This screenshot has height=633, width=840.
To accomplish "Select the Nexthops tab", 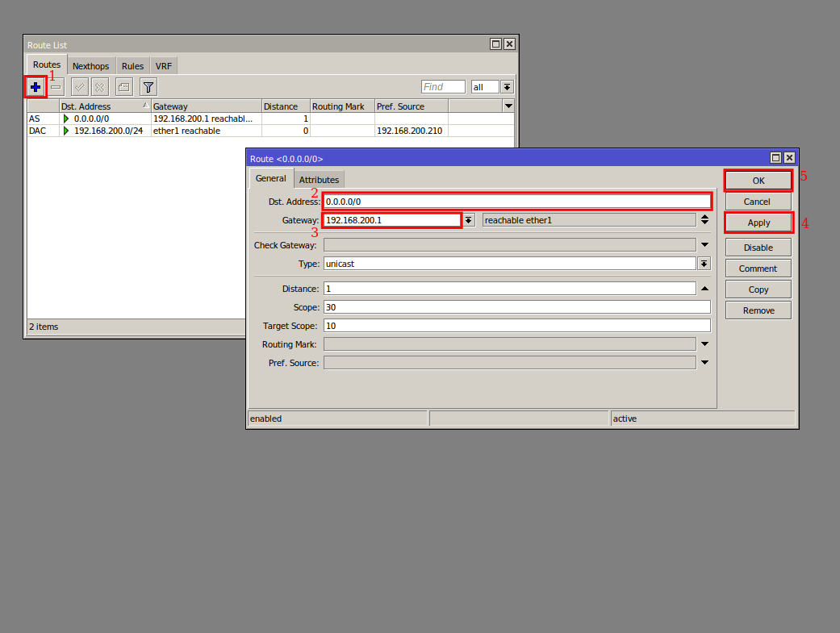I will click(90, 65).
